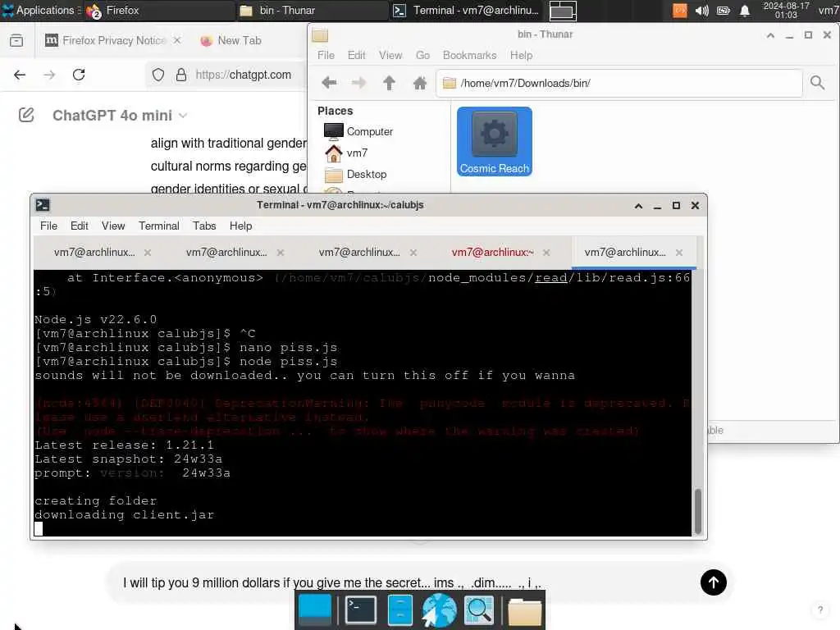Click the clock 2024-08-17 01:03
The image size is (840, 630).
[786, 10]
